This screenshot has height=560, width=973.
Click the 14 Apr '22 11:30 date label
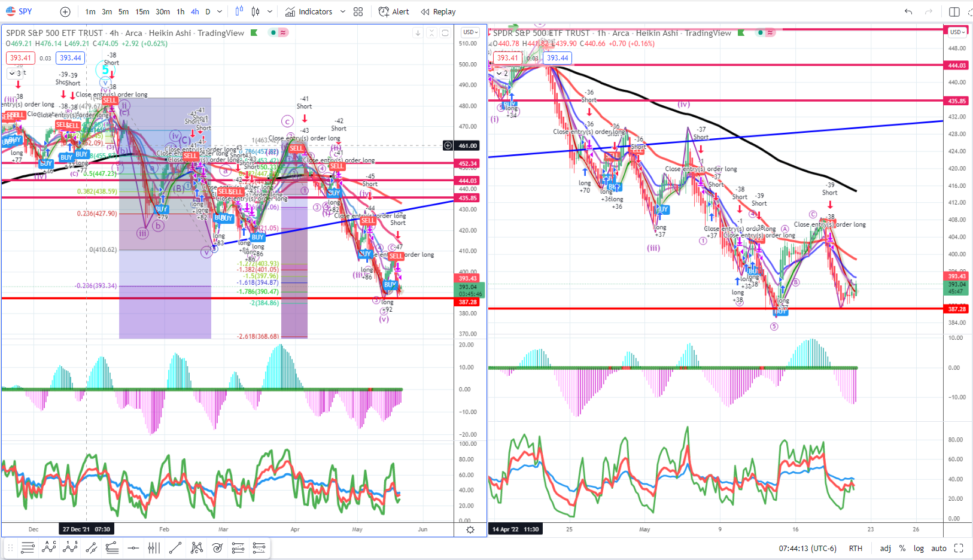[x=515, y=529]
